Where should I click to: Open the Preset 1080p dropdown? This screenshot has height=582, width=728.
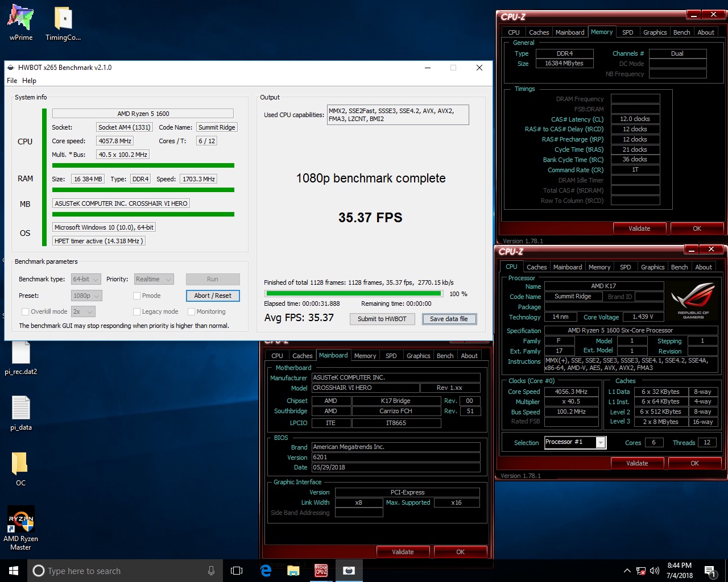[x=86, y=296]
